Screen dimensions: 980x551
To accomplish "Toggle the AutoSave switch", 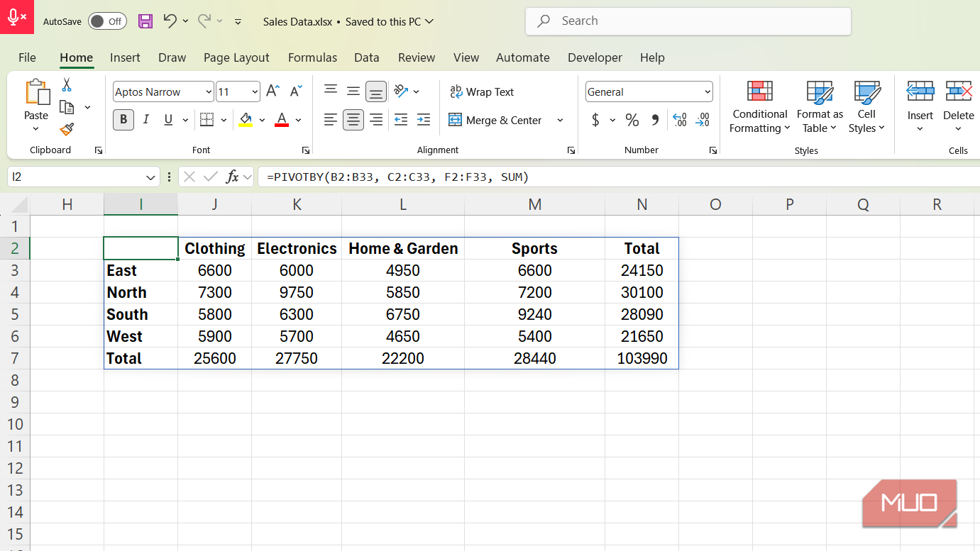I will (107, 21).
